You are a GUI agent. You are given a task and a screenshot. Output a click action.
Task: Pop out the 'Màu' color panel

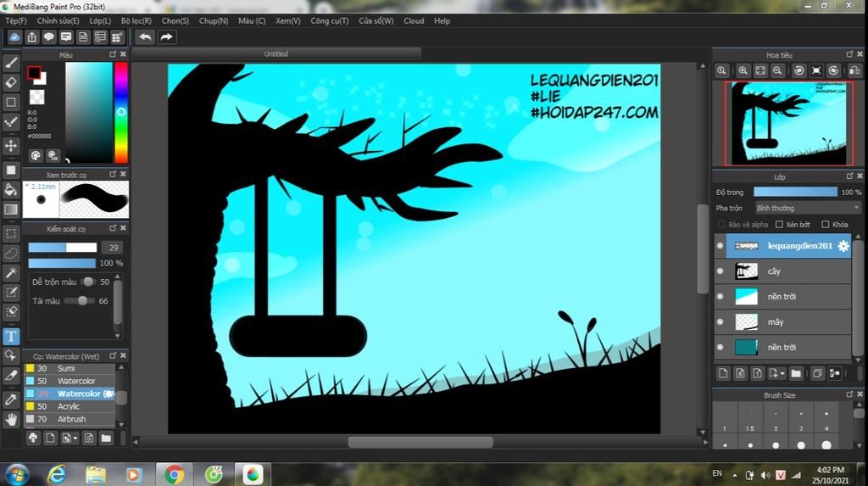113,53
